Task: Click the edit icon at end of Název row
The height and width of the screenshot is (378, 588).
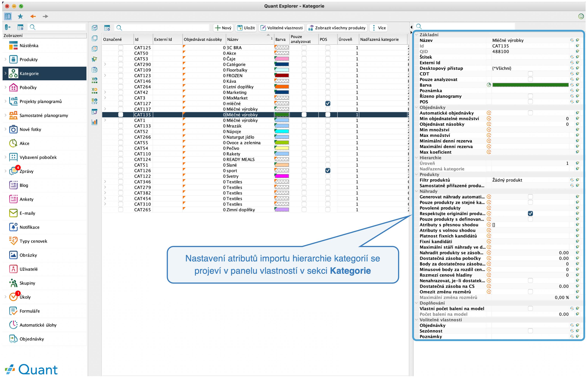Action: pos(577,40)
